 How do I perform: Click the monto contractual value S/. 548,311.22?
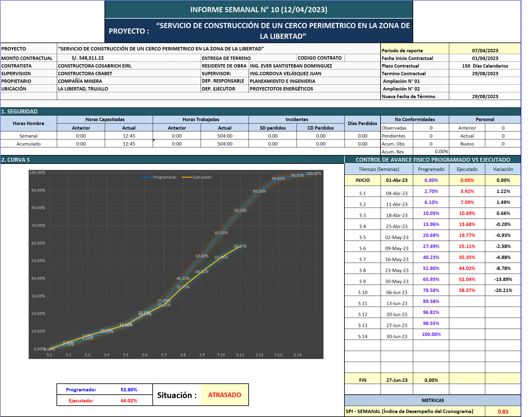pos(88,58)
